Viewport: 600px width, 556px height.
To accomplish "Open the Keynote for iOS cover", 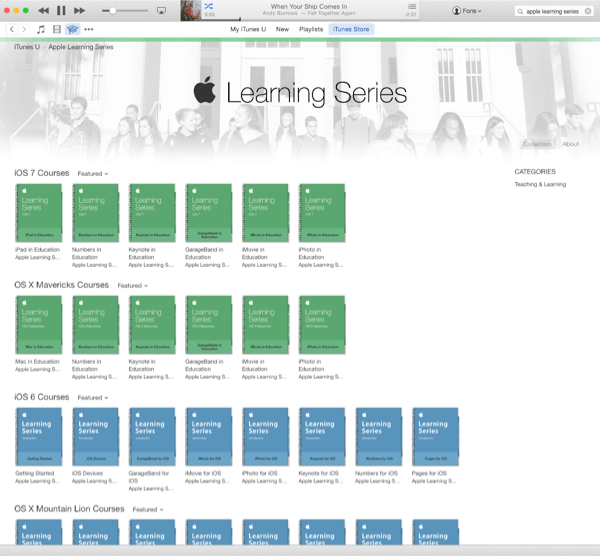I will [x=322, y=437].
